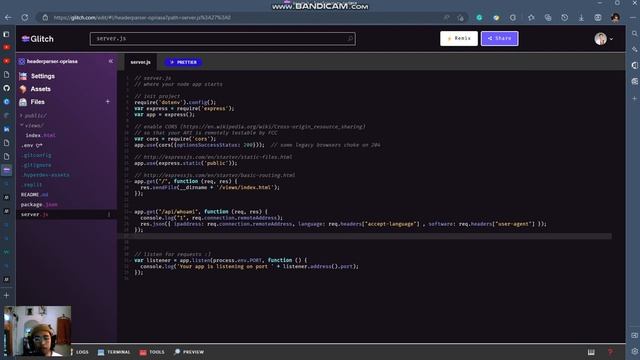
Task: Click the first YouTube tab in vertical tabs
Action: coord(7,47)
